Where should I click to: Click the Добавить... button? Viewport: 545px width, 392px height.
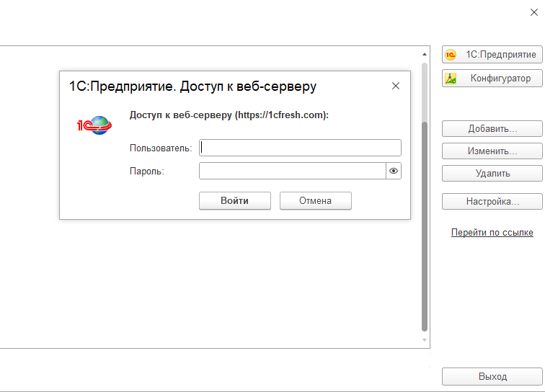click(x=492, y=128)
